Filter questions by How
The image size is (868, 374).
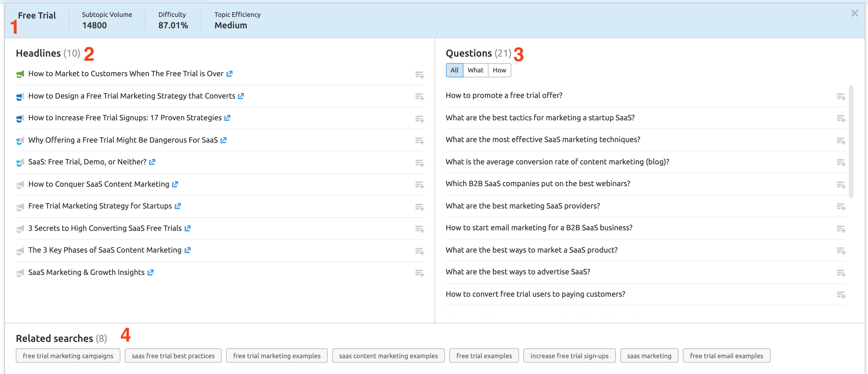pyautogui.click(x=499, y=70)
